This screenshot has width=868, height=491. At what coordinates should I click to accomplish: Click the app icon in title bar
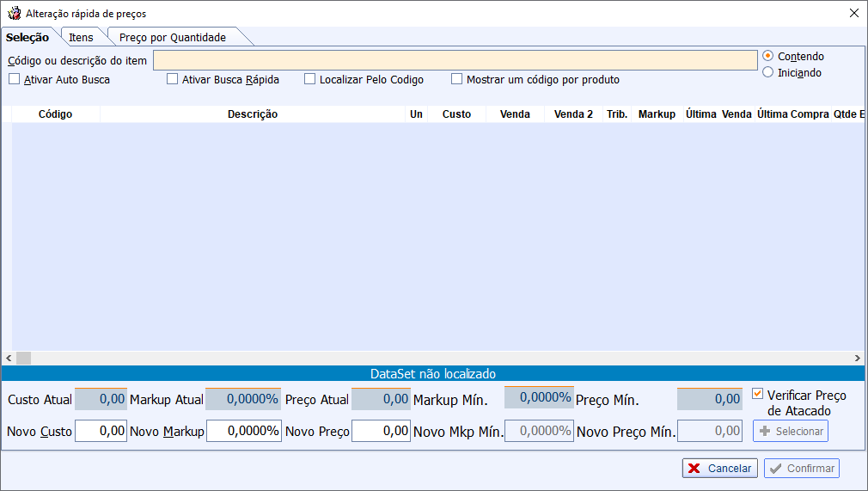15,13
